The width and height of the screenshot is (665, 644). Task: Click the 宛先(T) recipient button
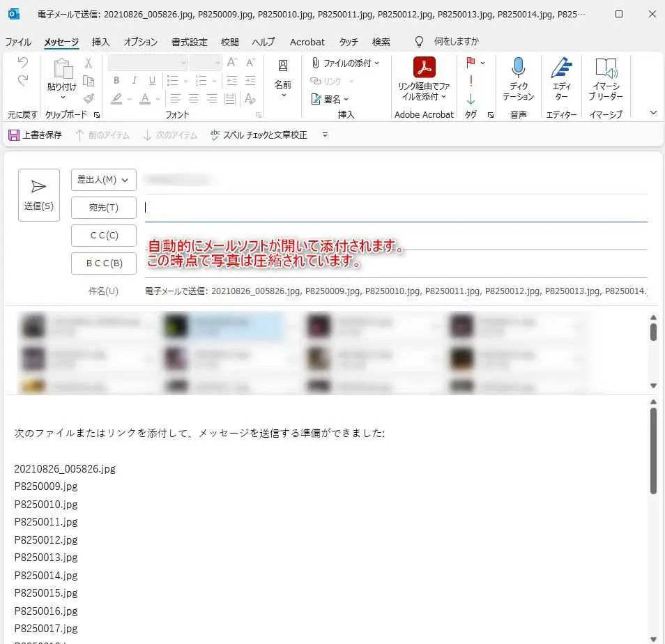[x=103, y=208]
